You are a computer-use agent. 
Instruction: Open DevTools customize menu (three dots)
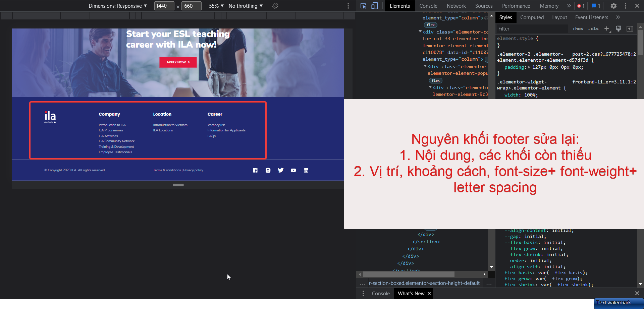[x=626, y=6]
